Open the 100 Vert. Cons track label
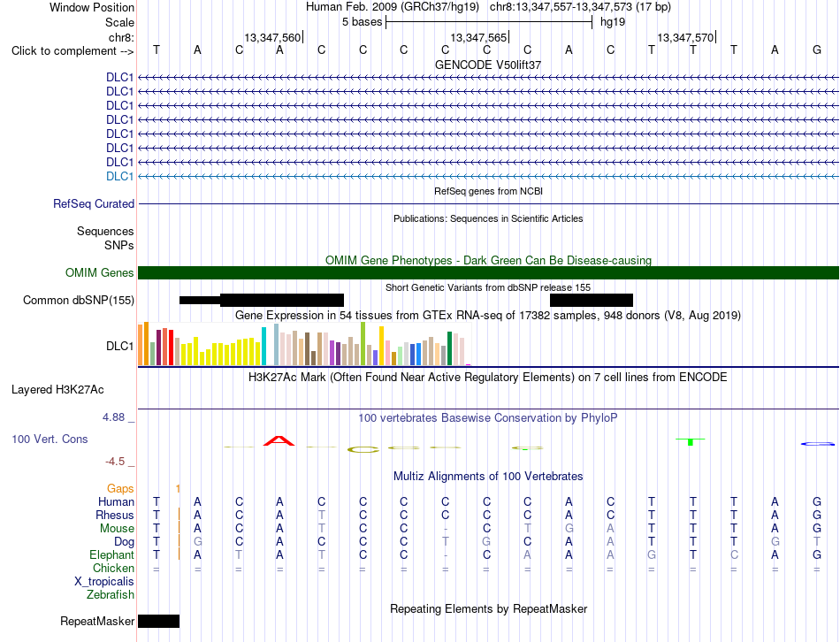Screen dimensions: 840x642 [50, 439]
